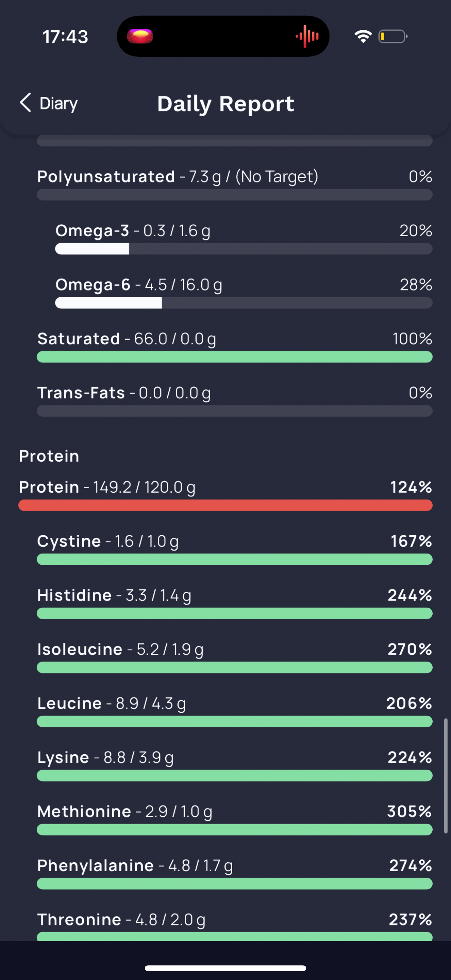Tap the battery indicator icon
Viewport: 451px width, 980px height.
point(393,37)
